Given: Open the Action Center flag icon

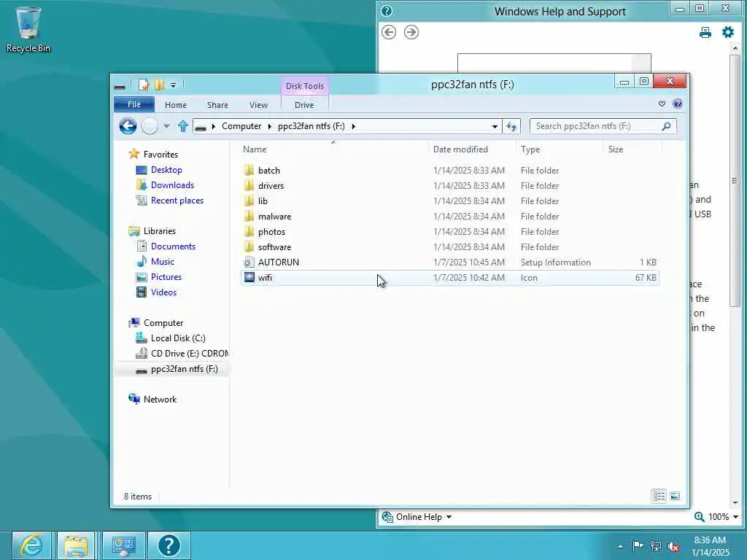Looking at the screenshot, I should [637, 546].
